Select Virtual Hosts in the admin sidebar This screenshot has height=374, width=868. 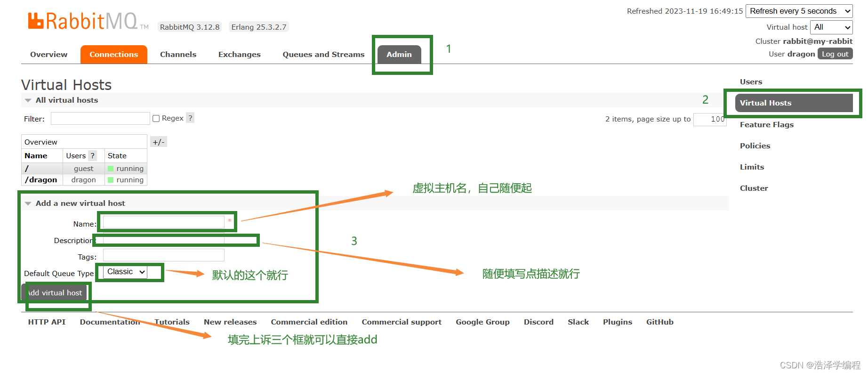(x=794, y=103)
